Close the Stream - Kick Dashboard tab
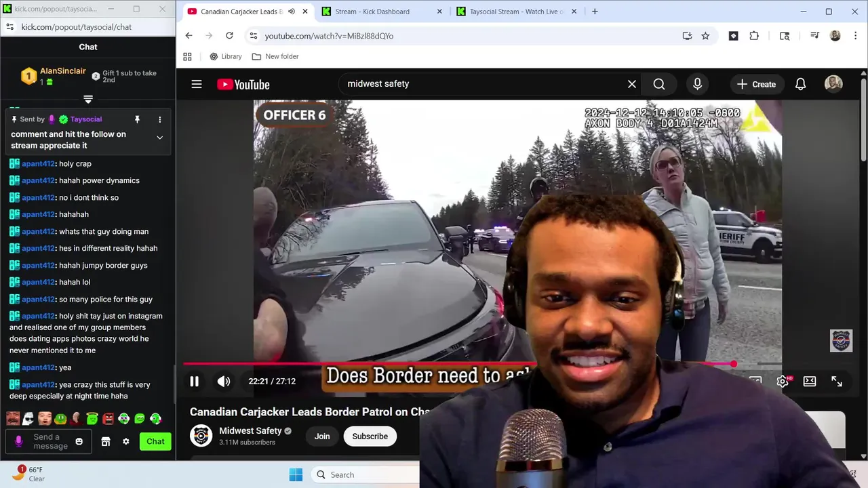Viewport: 868px width, 488px height. (x=439, y=12)
